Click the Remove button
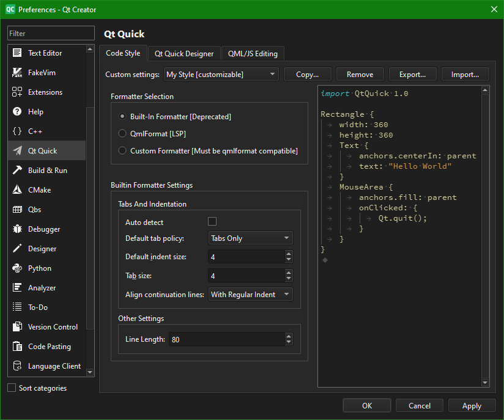The height and width of the screenshot is (420, 504). (360, 74)
